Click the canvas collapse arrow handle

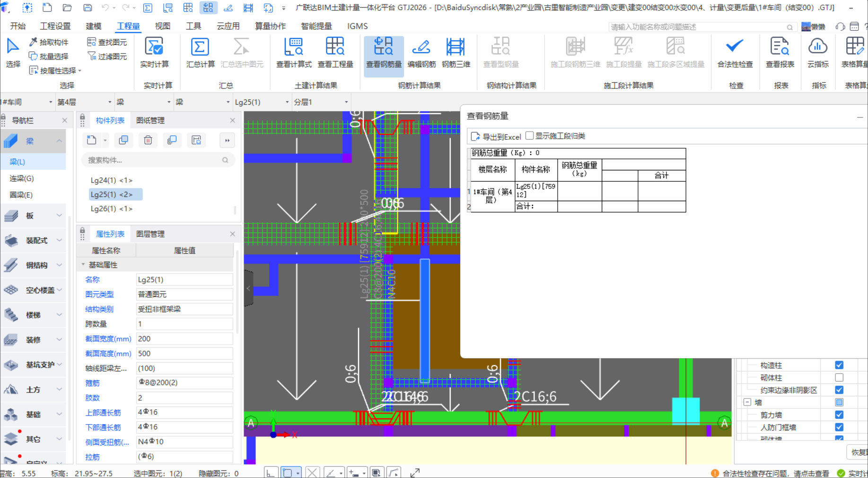point(248,288)
